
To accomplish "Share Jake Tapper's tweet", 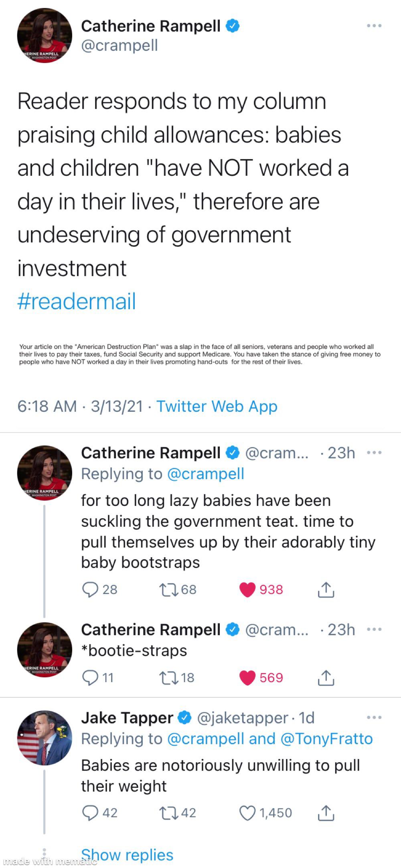I will 326,813.
